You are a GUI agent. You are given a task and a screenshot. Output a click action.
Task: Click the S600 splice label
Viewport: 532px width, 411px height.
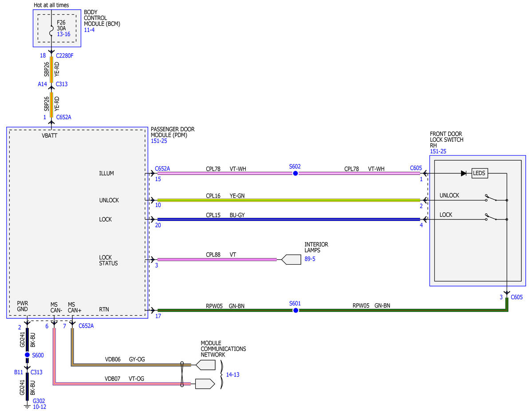pyautogui.click(x=38, y=356)
